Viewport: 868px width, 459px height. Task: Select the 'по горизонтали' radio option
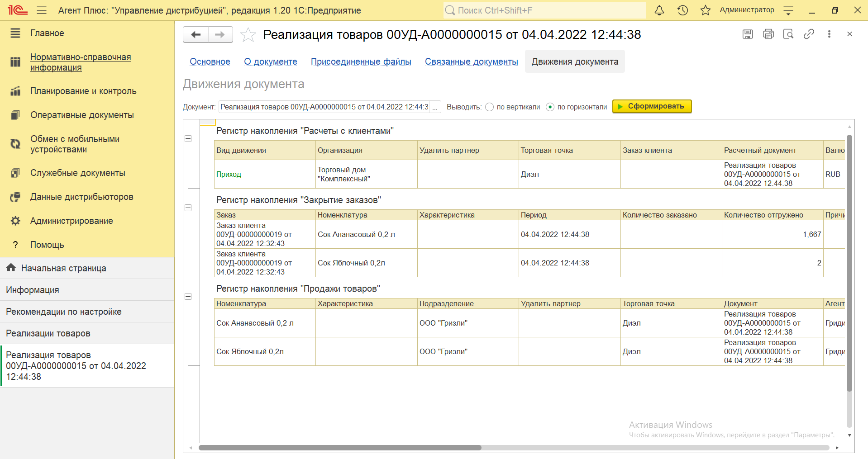click(550, 107)
